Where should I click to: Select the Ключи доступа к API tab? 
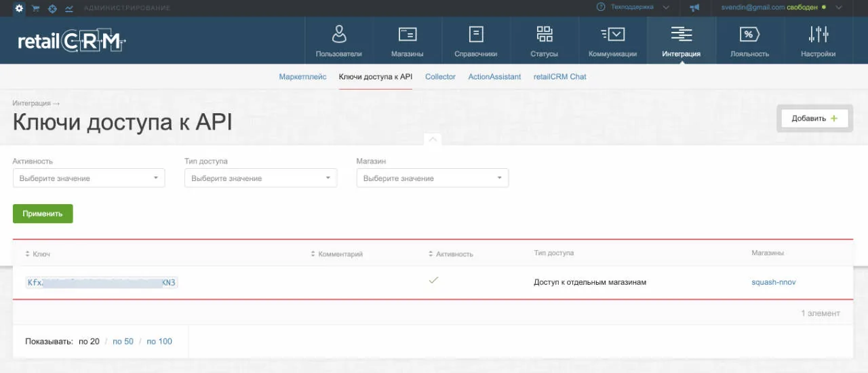tap(376, 77)
